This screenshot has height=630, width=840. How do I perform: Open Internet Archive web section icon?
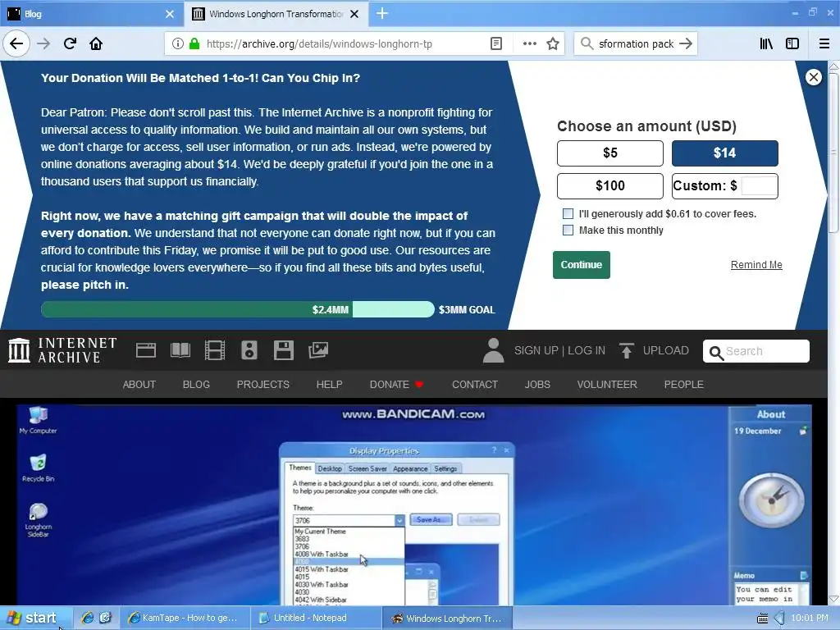146,350
